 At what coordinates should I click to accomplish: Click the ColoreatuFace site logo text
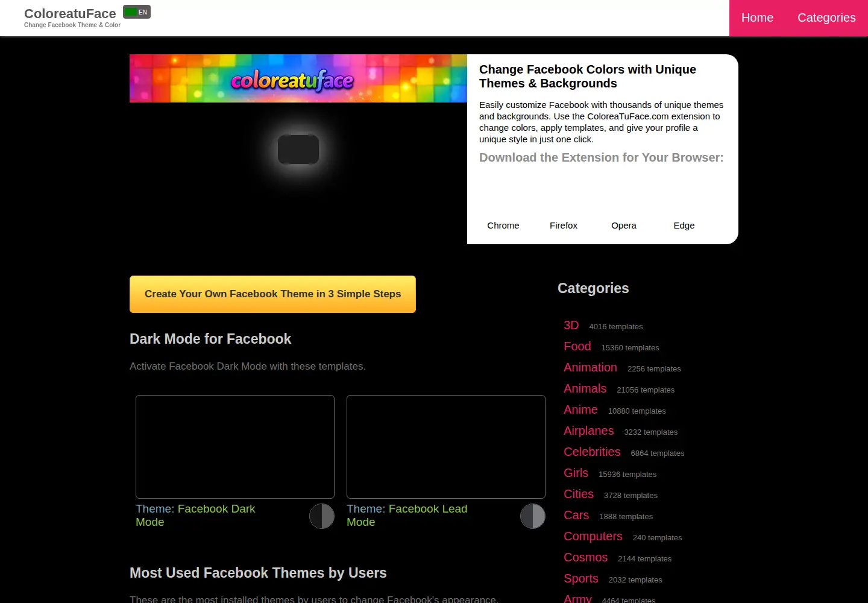[70, 13]
